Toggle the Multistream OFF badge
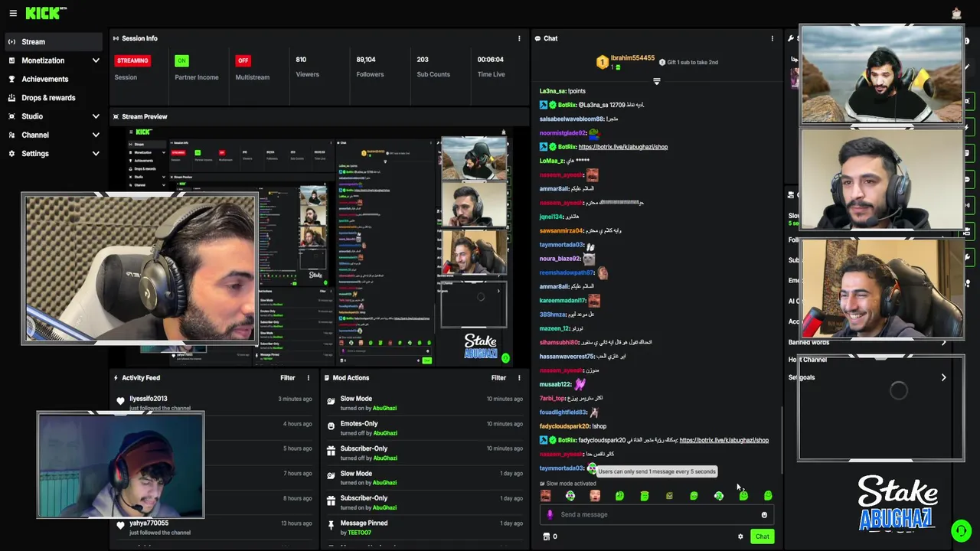Screen dimensions: 980x551 tap(243, 60)
